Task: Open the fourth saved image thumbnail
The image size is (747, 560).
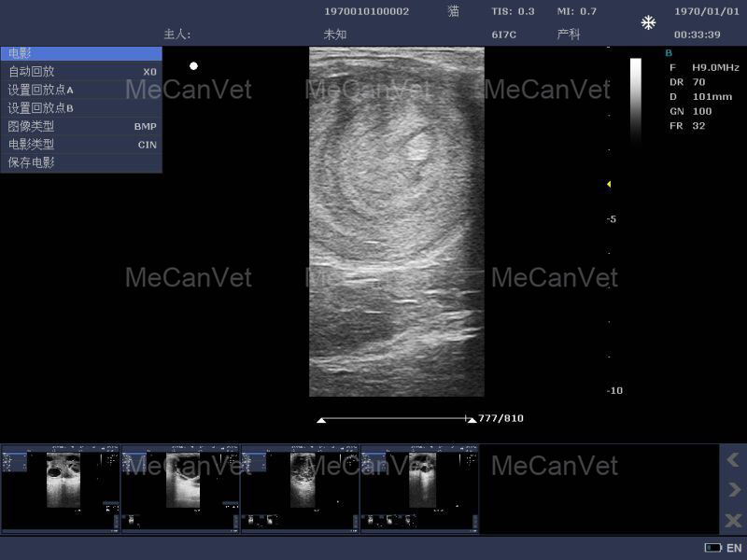Action: click(419, 488)
